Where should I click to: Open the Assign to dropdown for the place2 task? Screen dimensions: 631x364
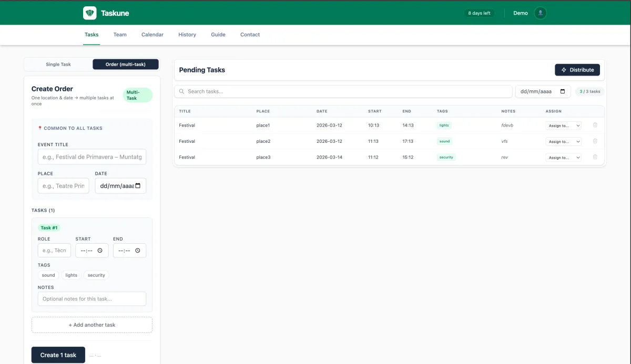pos(563,141)
